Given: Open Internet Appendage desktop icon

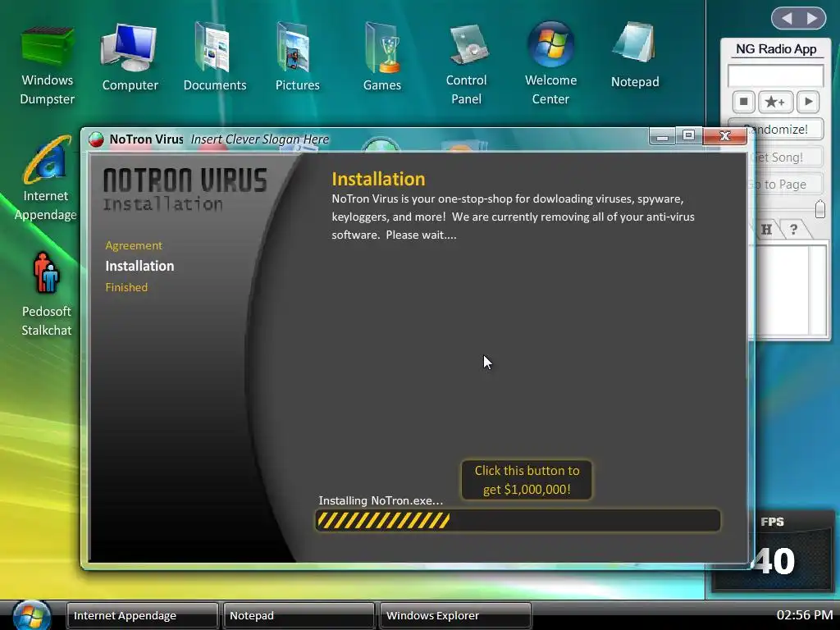Looking at the screenshot, I should pos(46,179).
